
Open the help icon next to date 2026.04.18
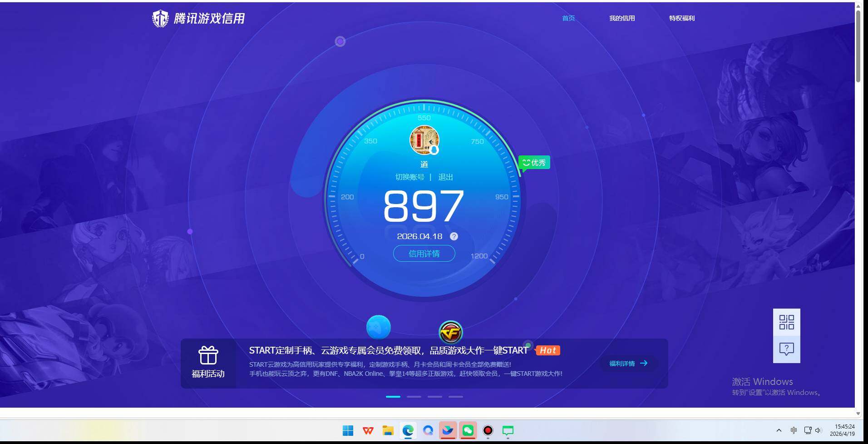coord(454,236)
